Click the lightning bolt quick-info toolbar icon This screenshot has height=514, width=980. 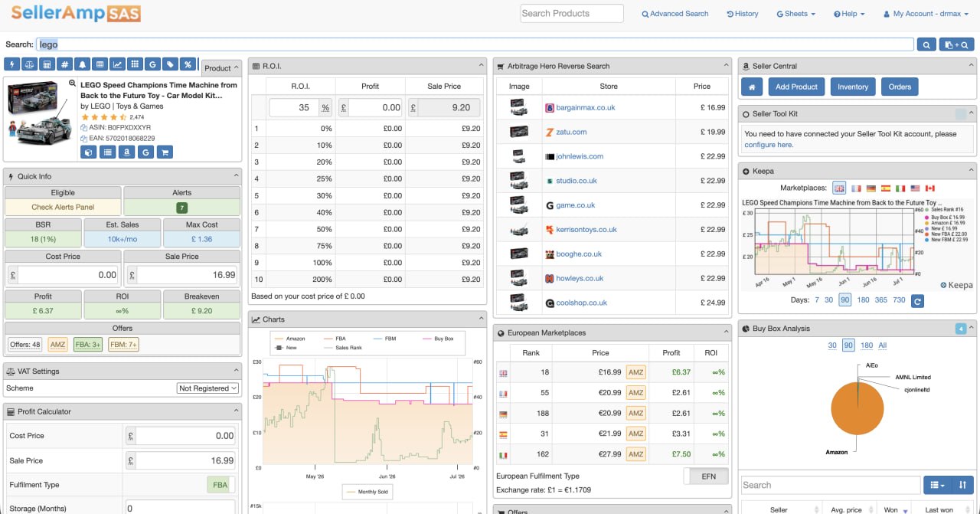[11, 64]
